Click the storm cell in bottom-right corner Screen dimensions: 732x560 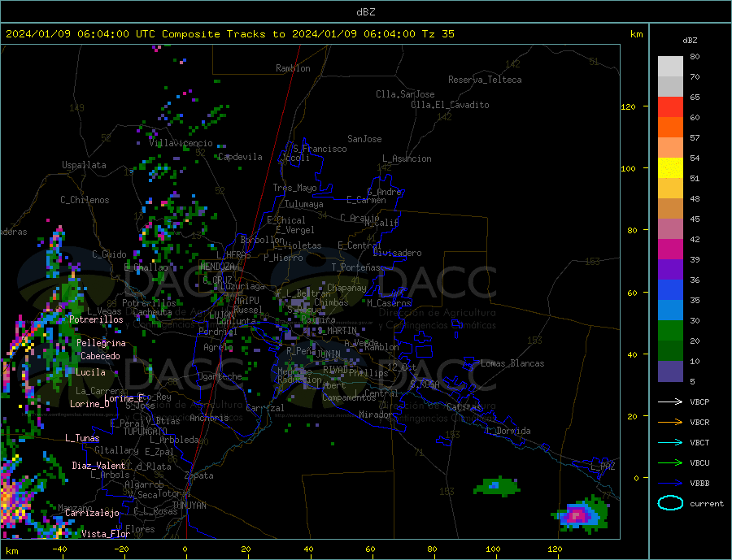coord(580,515)
